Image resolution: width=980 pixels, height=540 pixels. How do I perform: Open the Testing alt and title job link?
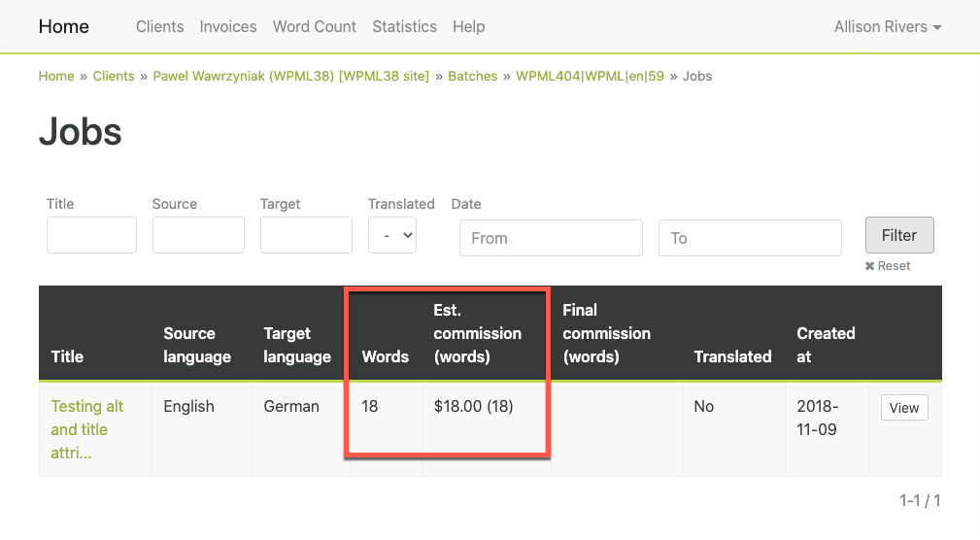(x=86, y=429)
